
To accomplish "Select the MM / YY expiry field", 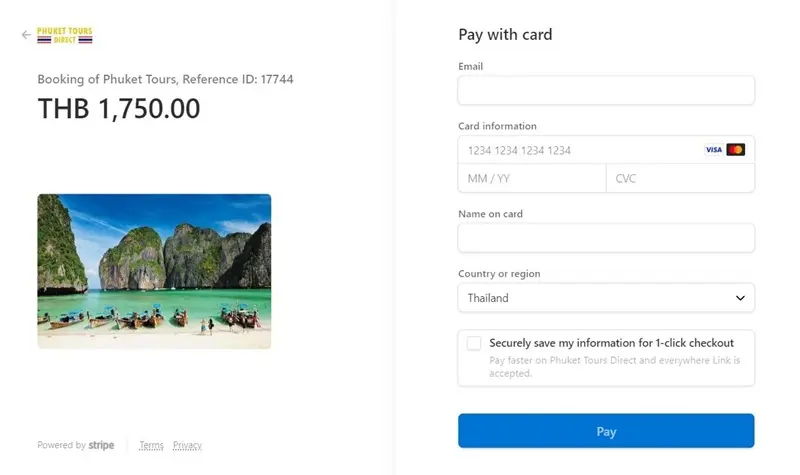I will (531, 179).
